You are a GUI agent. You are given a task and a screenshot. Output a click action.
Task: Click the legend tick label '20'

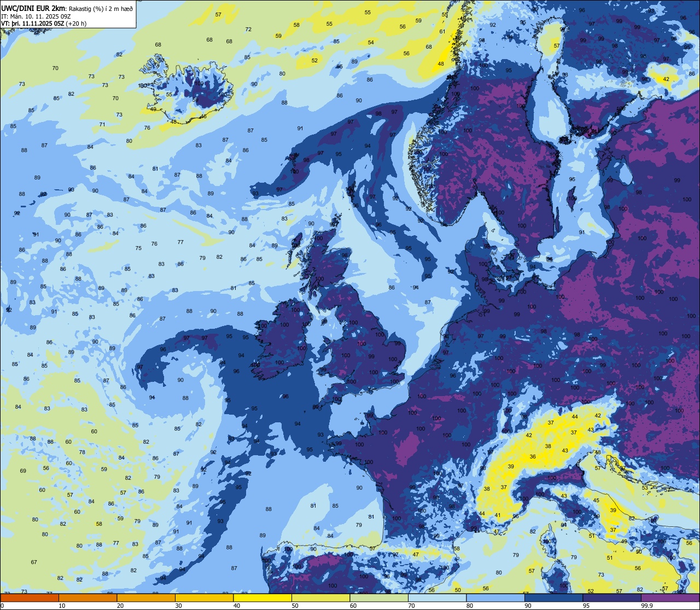(120, 606)
